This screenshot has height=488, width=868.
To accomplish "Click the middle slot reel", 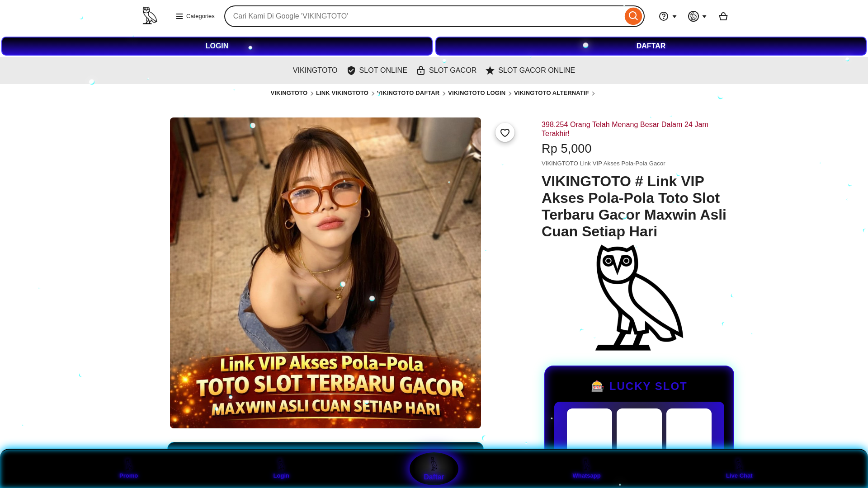I will pos(639,429).
